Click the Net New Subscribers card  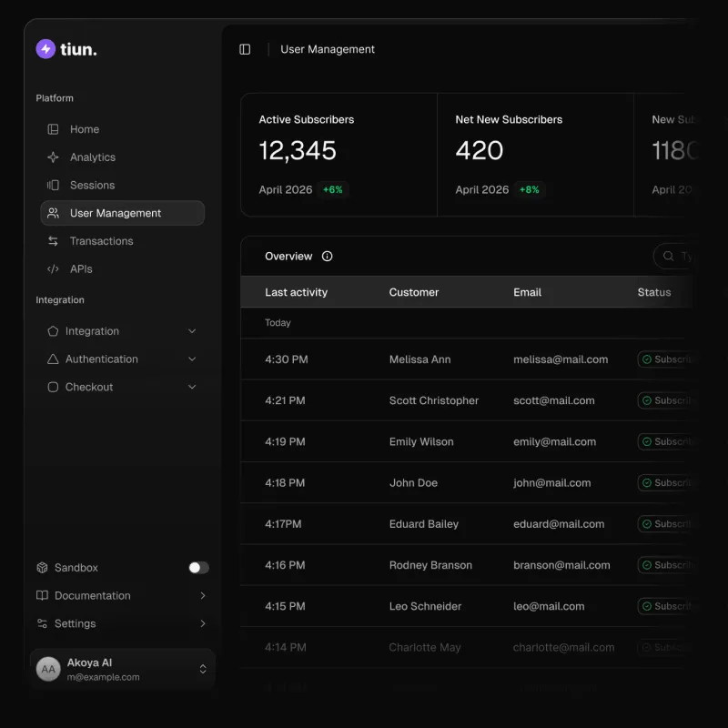tap(535, 155)
